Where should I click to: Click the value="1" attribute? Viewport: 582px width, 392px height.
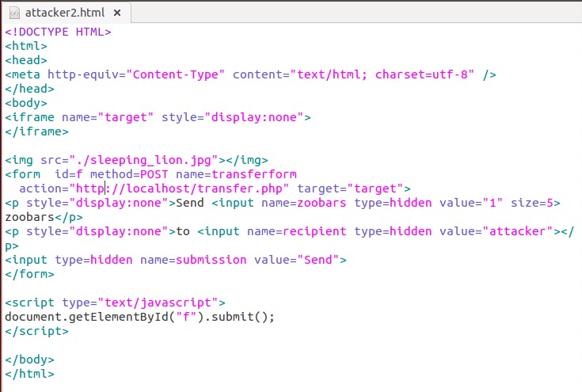click(471, 203)
